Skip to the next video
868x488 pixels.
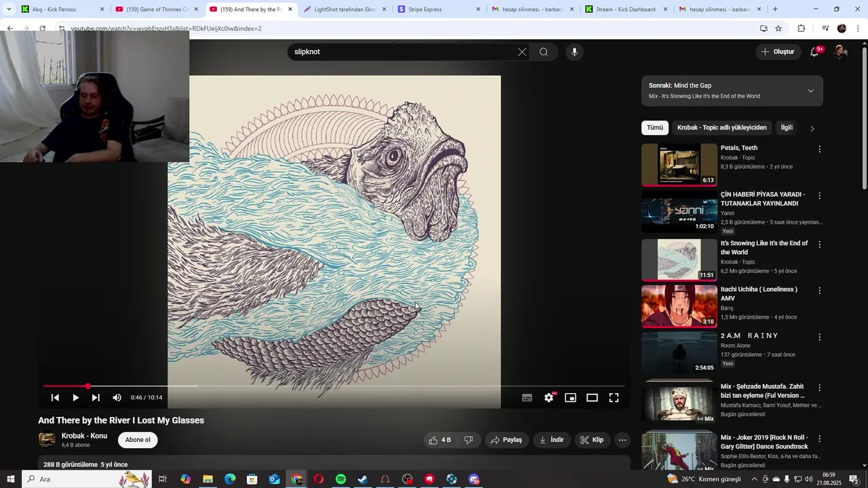96,398
